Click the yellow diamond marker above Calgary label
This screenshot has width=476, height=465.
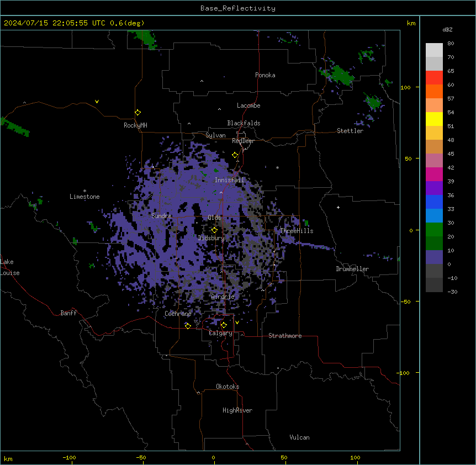pos(224,325)
